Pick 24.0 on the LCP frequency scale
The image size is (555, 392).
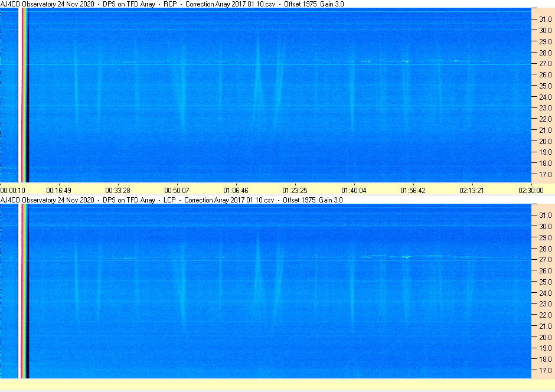click(x=546, y=293)
